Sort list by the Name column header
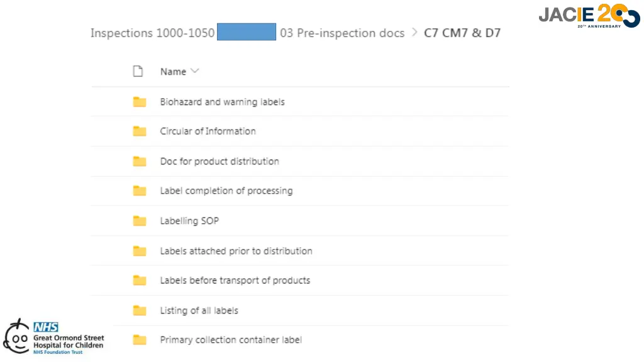 pos(173,72)
